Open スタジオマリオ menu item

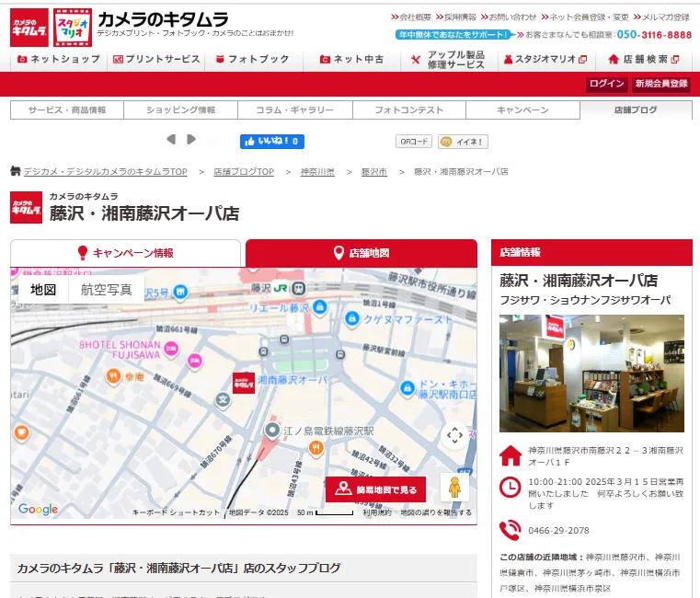click(545, 59)
